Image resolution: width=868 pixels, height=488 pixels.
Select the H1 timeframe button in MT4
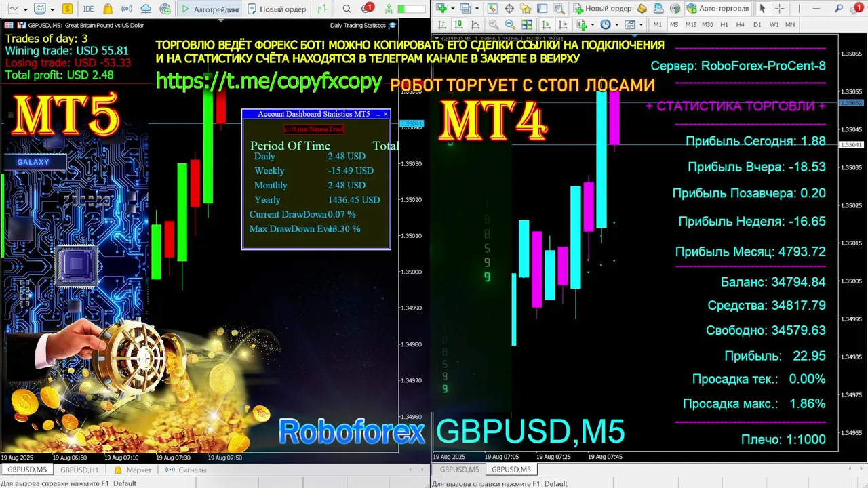(724, 24)
